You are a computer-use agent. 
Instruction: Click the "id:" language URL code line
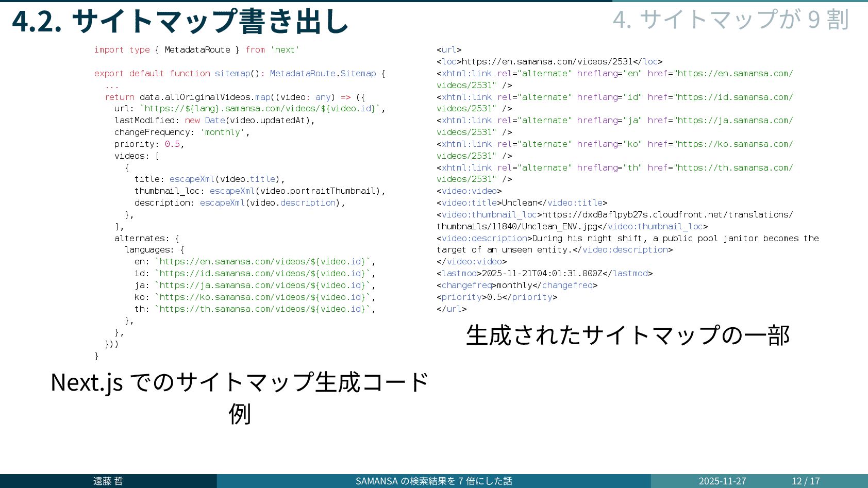[x=255, y=273]
